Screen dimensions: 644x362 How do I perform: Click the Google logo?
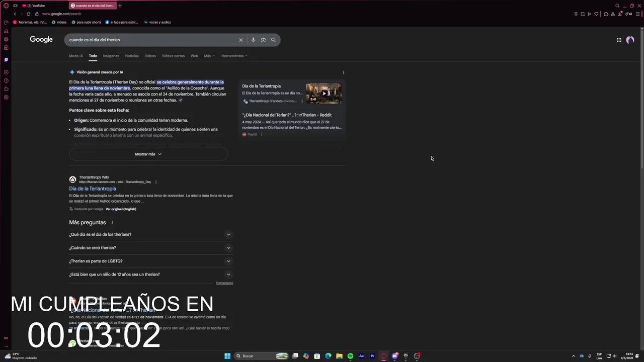pyautogui.click(x=41, y=40)
